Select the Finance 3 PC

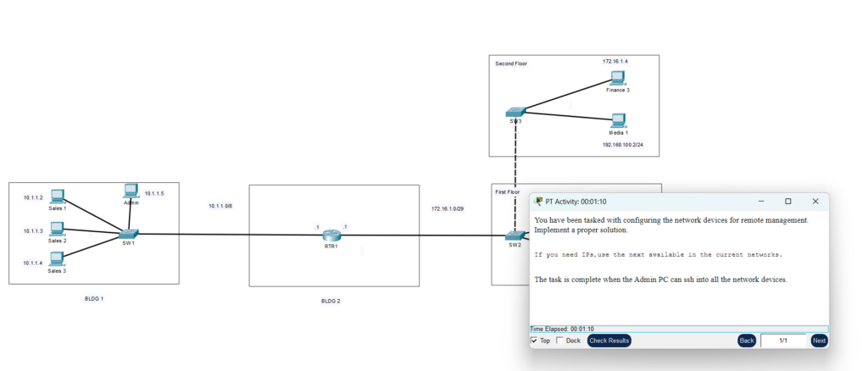(x=617, y=78)
